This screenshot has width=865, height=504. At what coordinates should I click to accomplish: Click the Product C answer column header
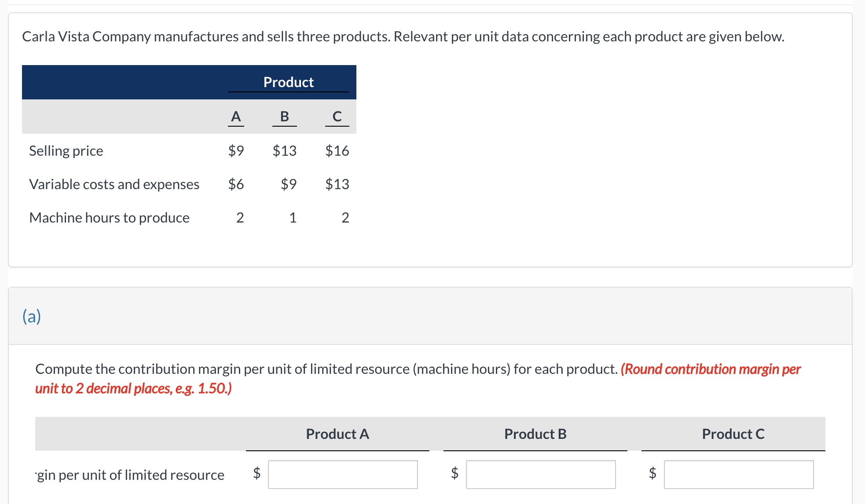[x=733, y=434]
